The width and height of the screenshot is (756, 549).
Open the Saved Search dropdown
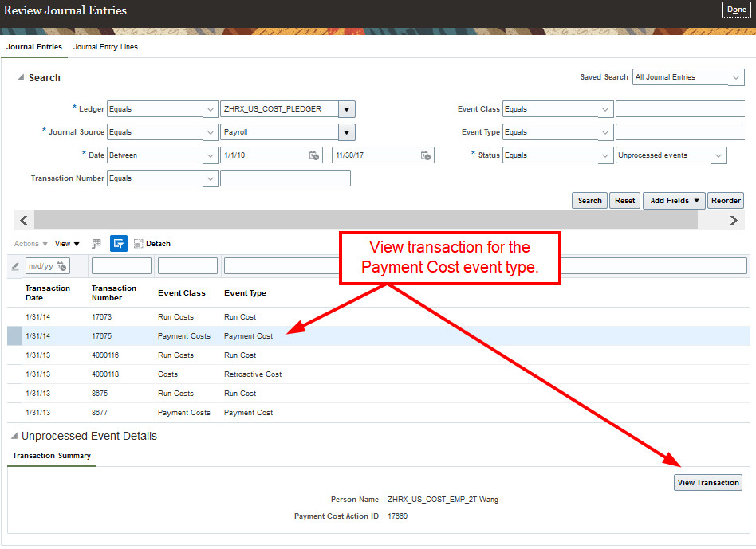[688, 77]
